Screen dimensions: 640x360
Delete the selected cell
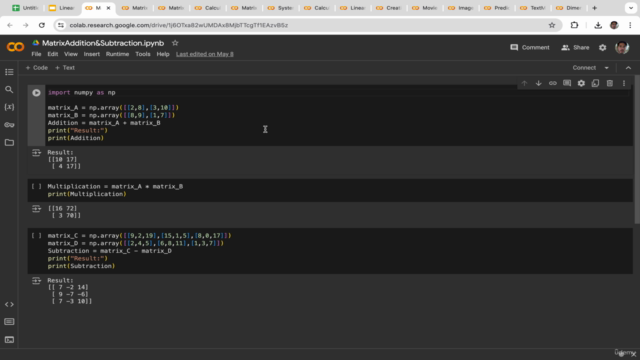tap(610, 83)
